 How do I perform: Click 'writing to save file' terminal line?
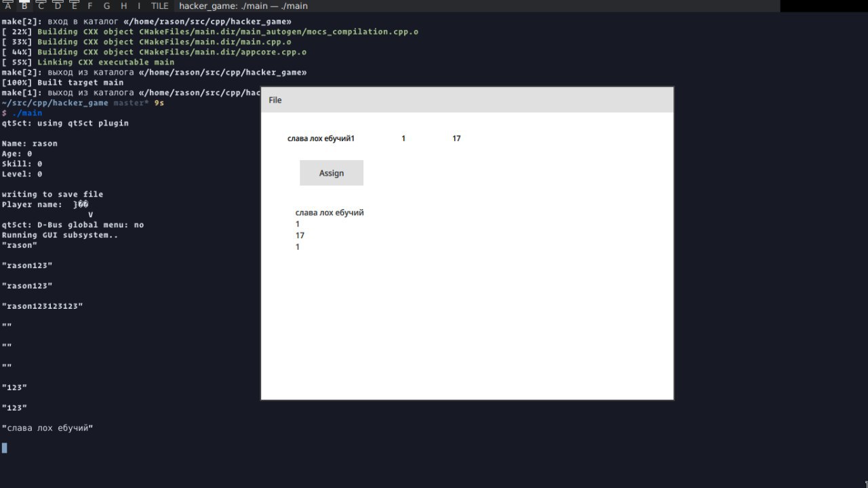tap(52, 195)
